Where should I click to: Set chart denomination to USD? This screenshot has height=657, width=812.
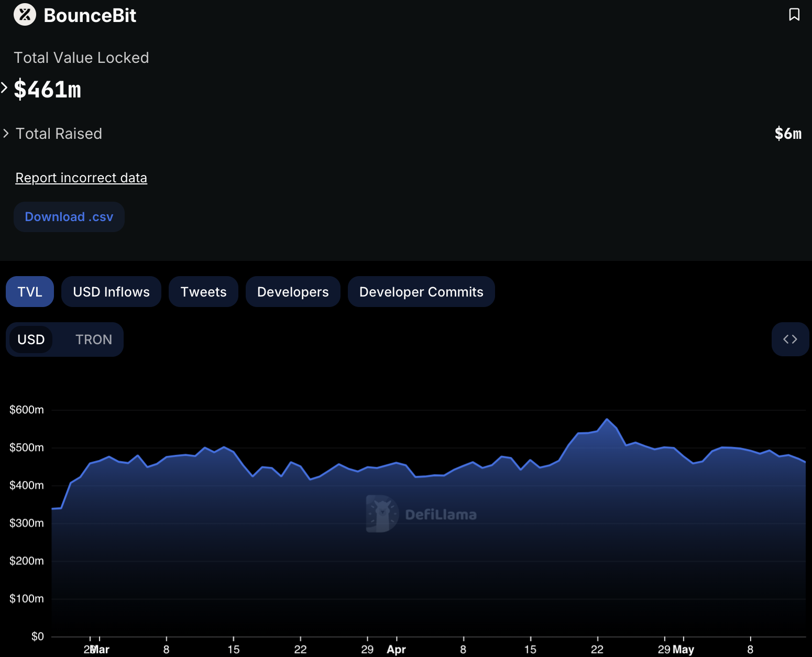click(x=31, y=340)
